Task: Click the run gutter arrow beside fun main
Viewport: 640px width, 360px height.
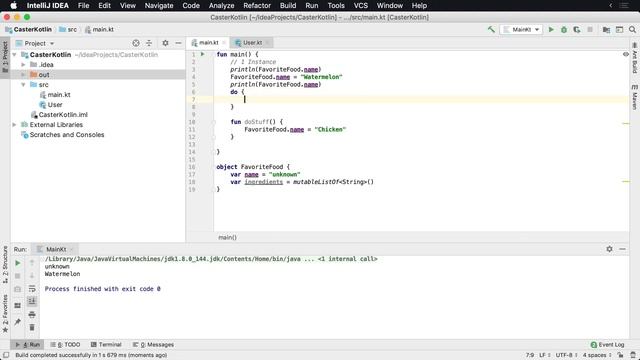Action: (202, 54)
